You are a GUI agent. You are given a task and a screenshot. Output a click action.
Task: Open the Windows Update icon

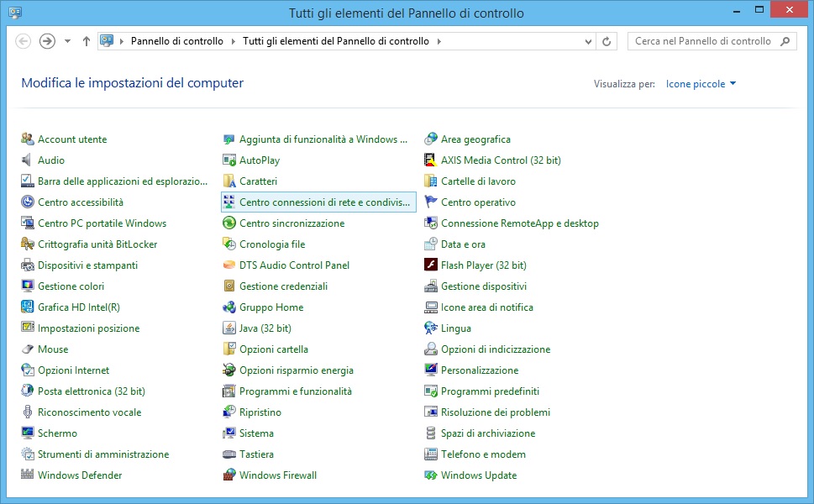[x=431, y=475]
